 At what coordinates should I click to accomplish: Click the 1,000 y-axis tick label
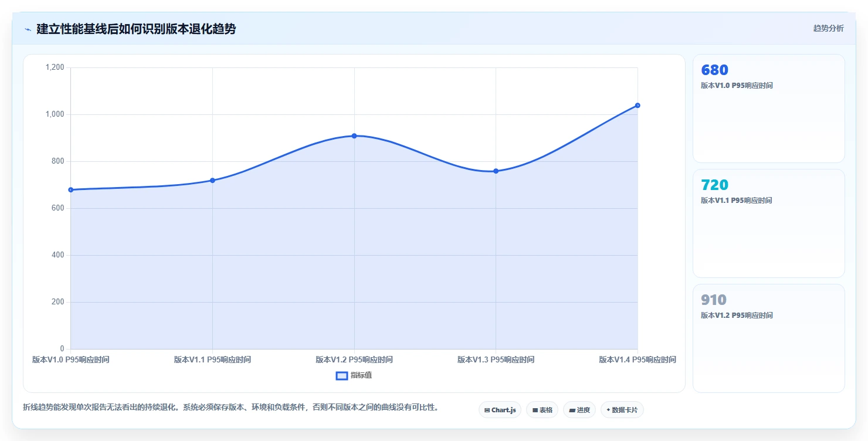55,114
